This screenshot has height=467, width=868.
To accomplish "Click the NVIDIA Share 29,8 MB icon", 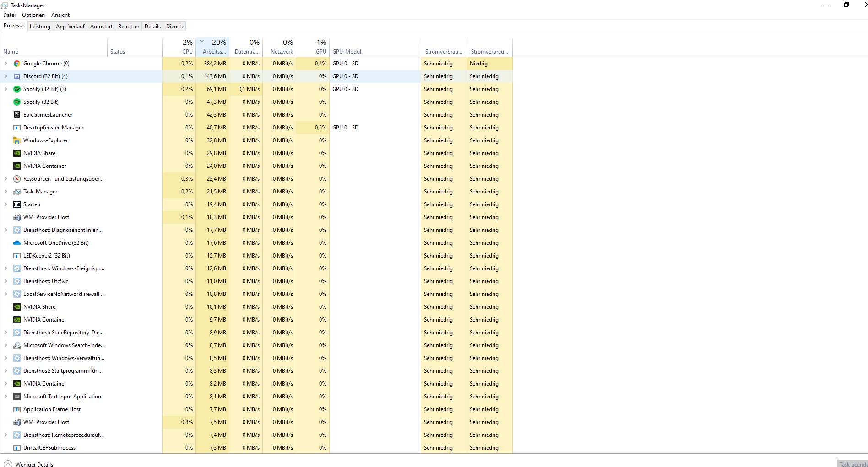I will 17,153.
